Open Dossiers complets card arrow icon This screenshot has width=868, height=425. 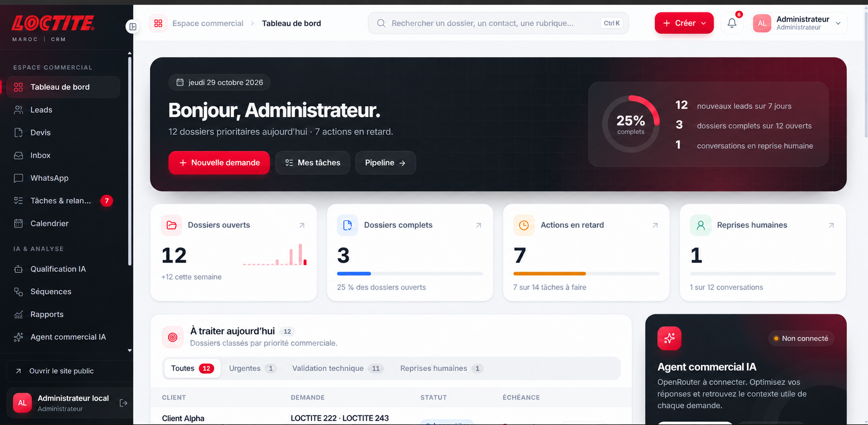pos(478,225)
